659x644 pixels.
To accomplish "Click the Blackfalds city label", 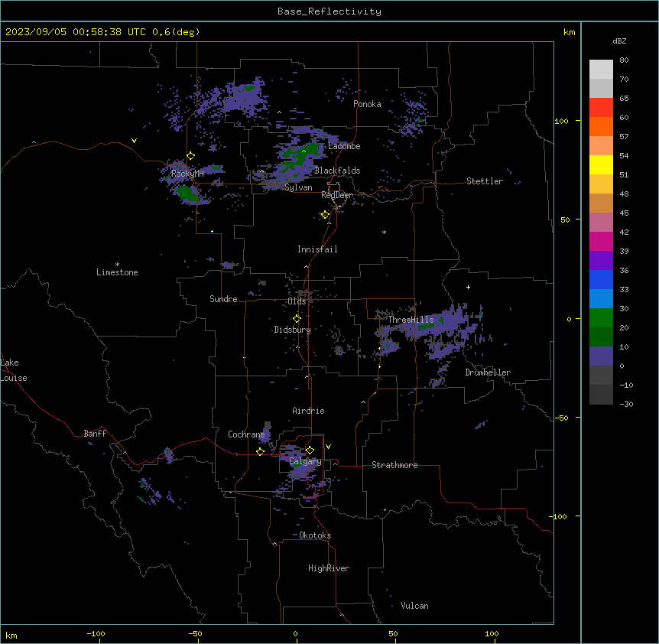I will click(x=337, y=171).
